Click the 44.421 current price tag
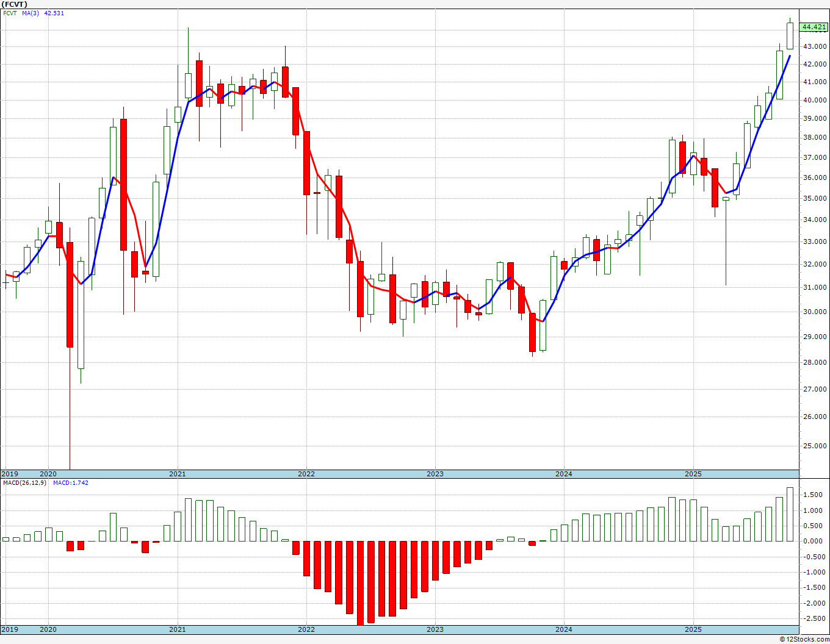830x644 pixels. point(814,27)
